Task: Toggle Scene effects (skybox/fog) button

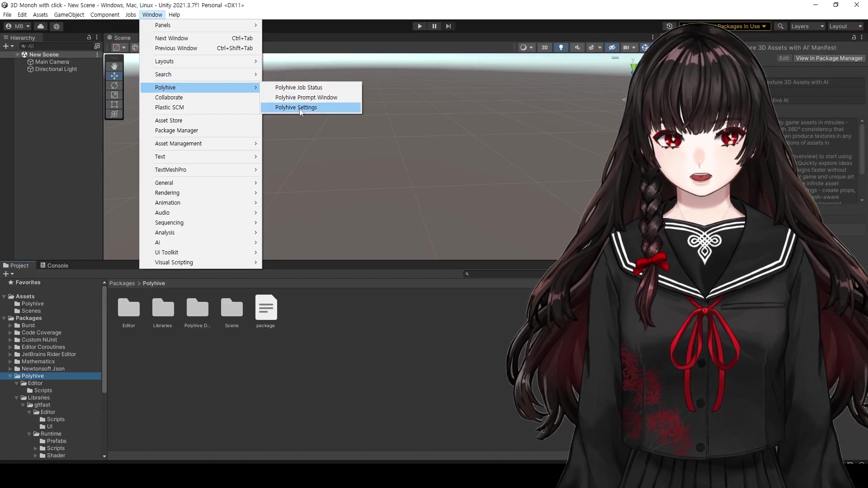Action: tap(591, 47)
